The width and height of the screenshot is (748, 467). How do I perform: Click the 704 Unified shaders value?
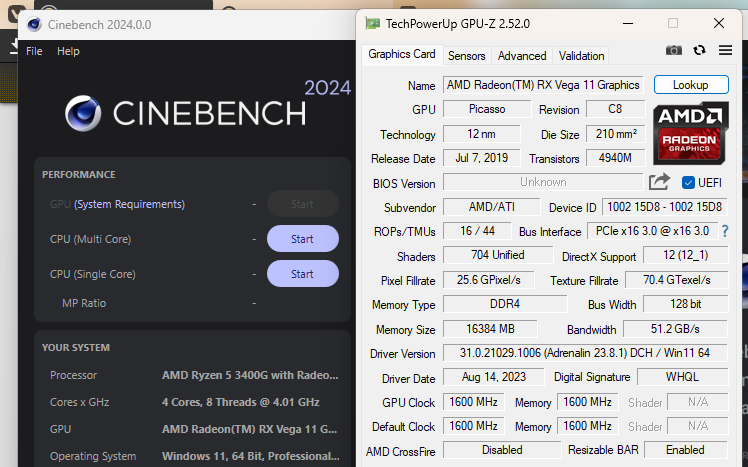tap(498, 255)
